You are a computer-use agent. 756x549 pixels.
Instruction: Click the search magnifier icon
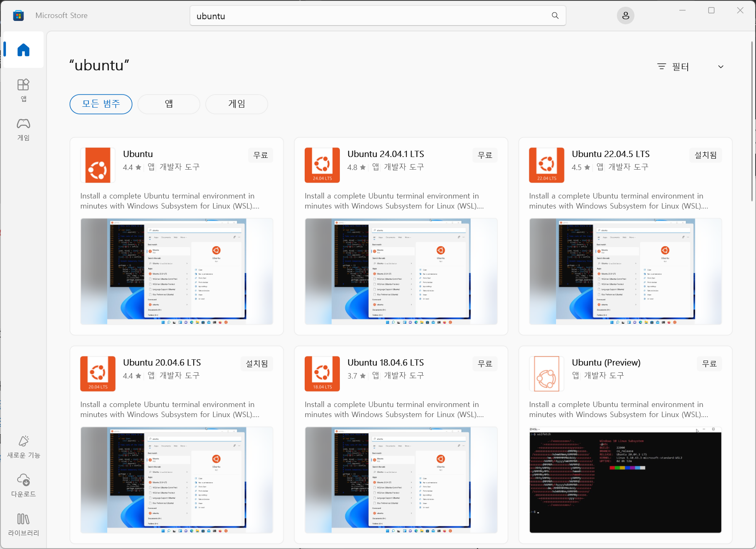point(555,15)
